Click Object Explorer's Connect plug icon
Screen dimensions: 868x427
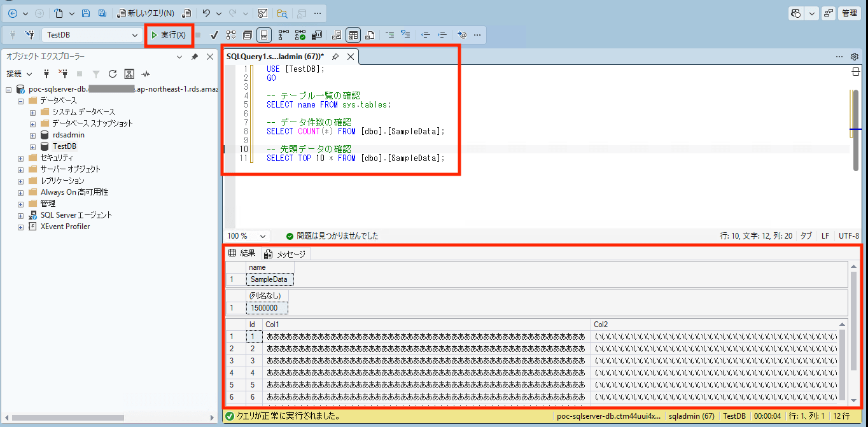tap(46, 74)
